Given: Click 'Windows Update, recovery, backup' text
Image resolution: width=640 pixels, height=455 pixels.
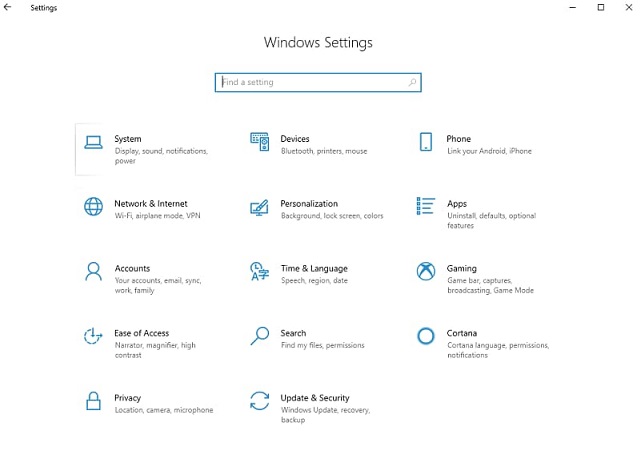Looking at the screenshot, I should click(x=325, y=415).
